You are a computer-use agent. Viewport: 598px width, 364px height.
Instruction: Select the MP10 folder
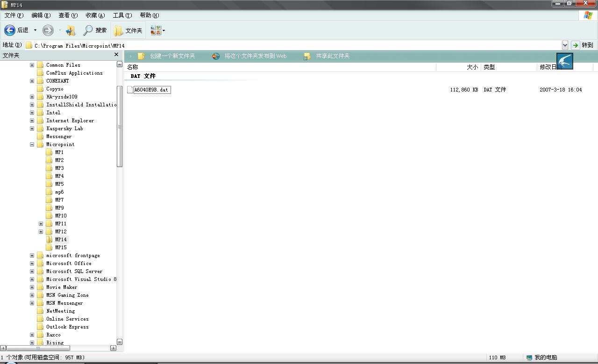point(61,216)
